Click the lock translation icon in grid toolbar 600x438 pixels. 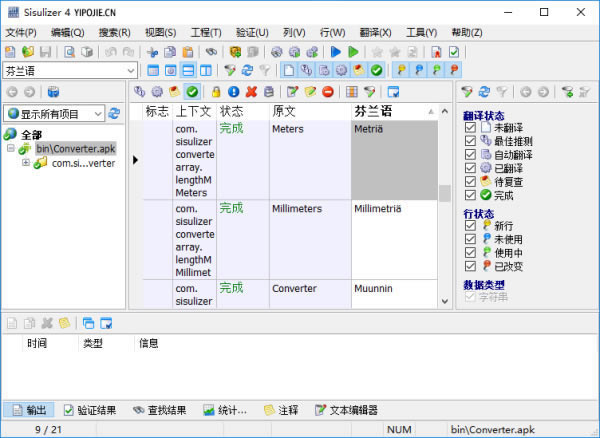(216, 92)
